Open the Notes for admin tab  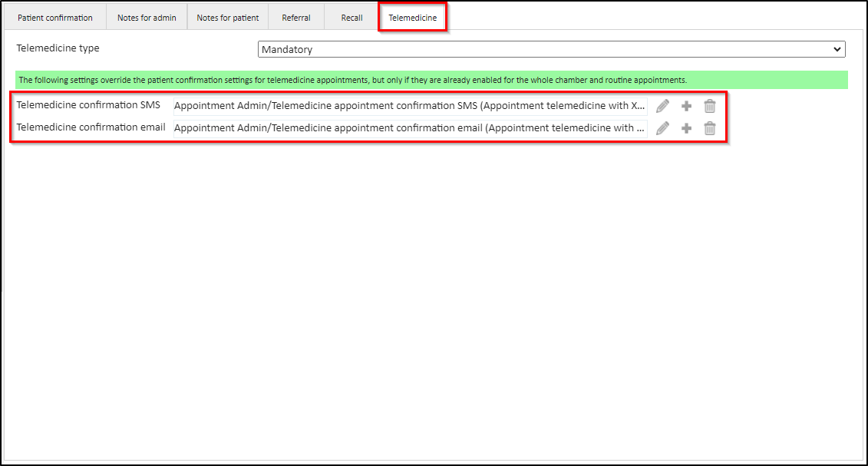pyautogui.click(x=147, y=18)
